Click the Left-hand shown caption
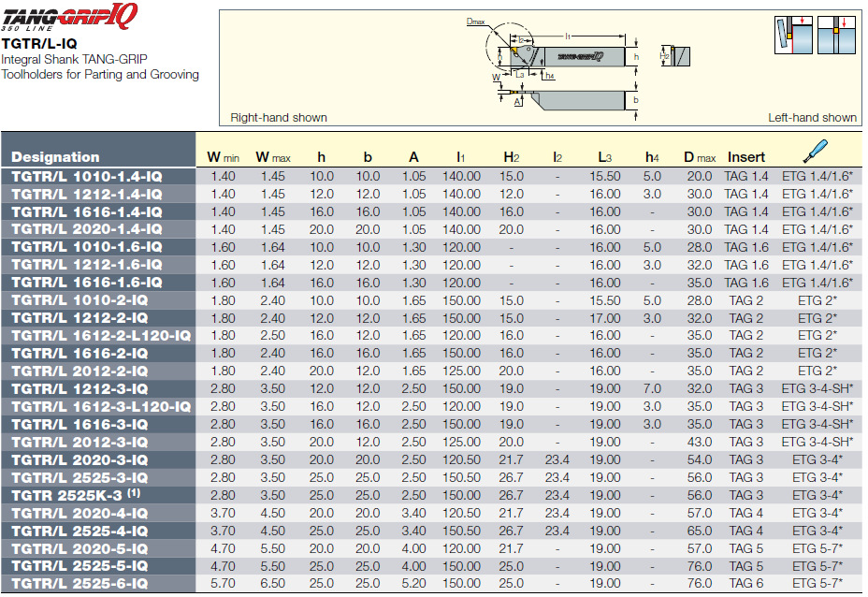Image resolution: width=868 pixels, height=597 pixels. point(812,117)
